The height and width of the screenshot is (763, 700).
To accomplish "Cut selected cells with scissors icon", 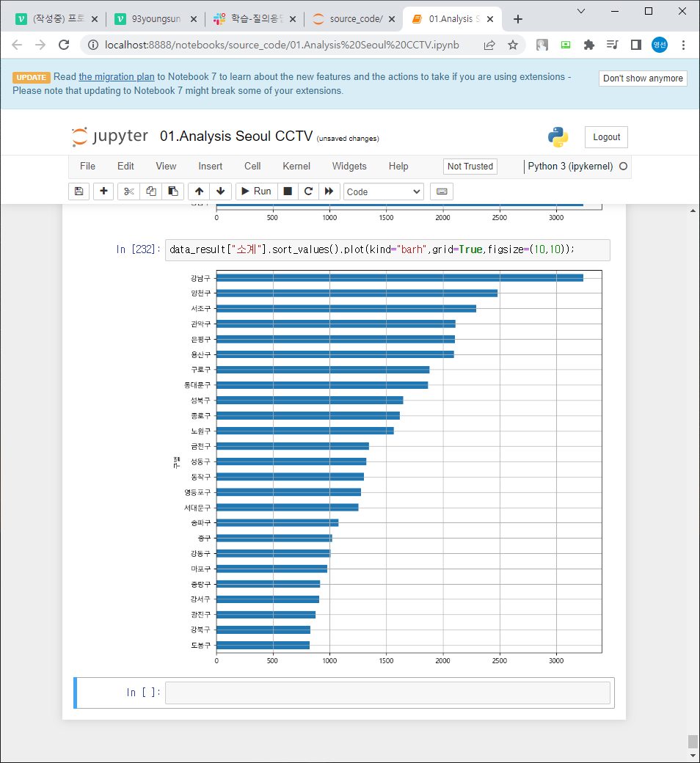I will tap(128, 191).
